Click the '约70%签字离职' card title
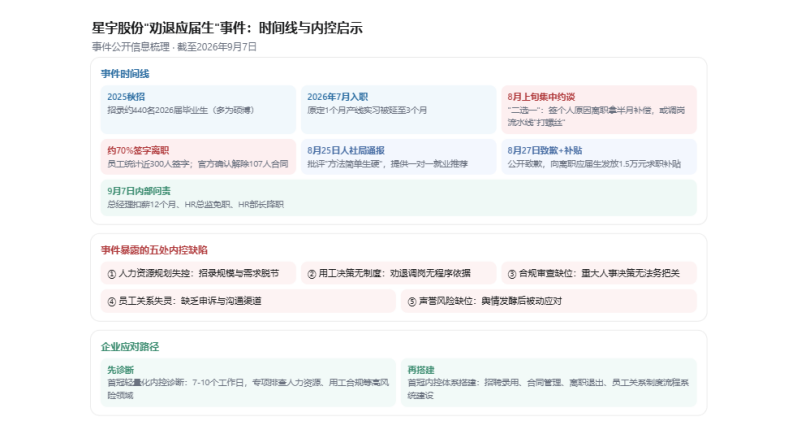 [x=138, y=151]
